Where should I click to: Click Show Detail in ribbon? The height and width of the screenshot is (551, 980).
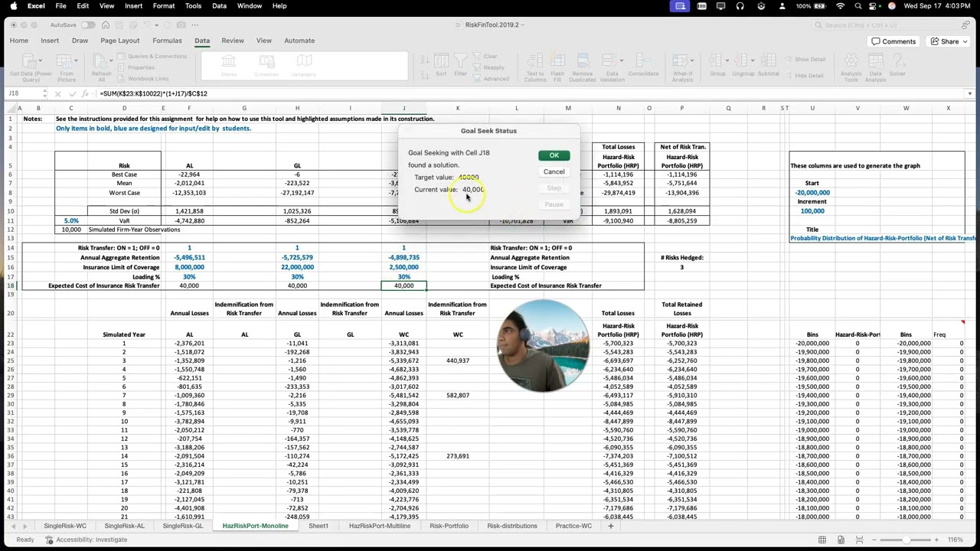coord(804,59)
